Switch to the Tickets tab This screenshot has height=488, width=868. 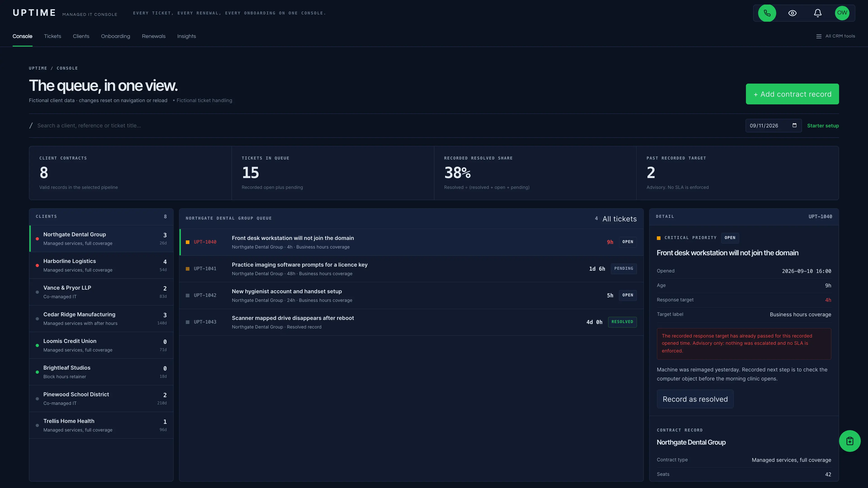click(x=52, y=36)
